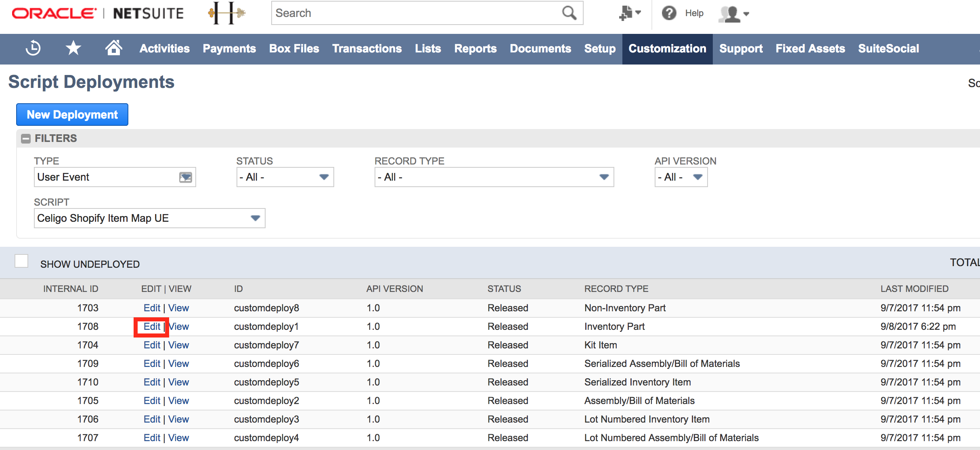The image size is (980, 450).
Task: Click the Script Deployments page title
Action: click(x=91, y=82)
